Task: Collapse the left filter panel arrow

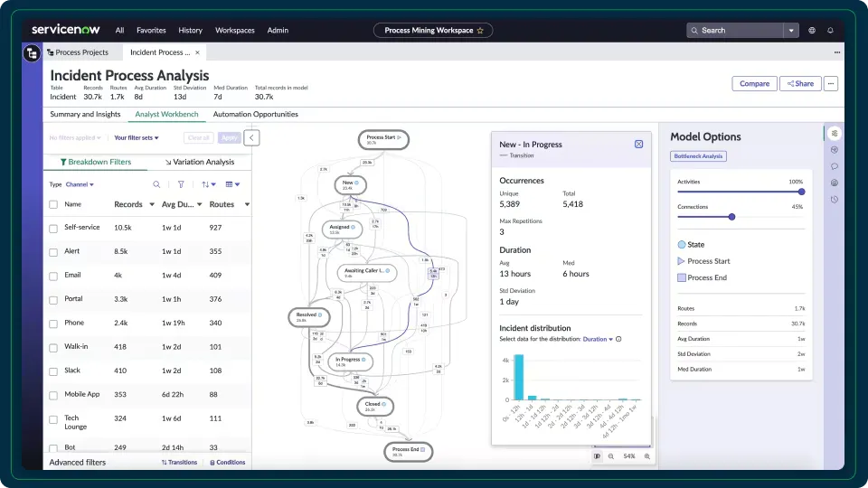Action: [251, 137]
